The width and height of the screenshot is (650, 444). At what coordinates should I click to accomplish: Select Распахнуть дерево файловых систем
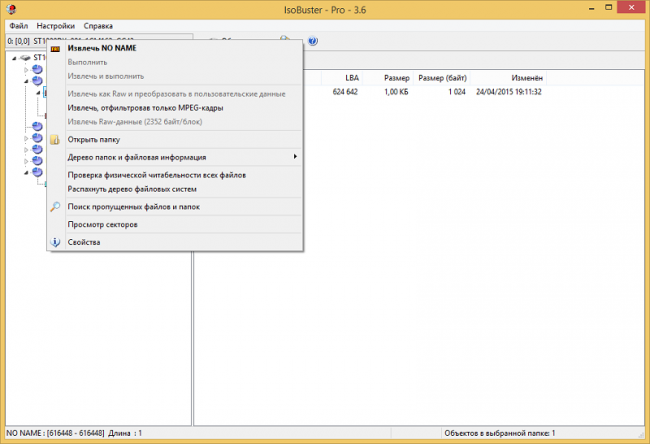132,189
